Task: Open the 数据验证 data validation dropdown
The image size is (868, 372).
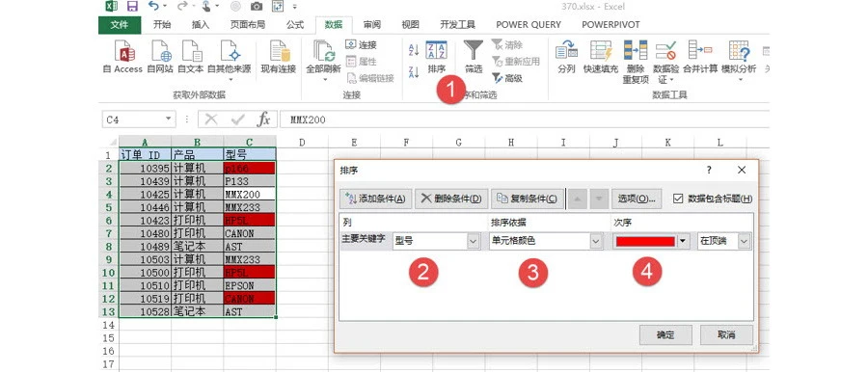Action: pos(671,80)
